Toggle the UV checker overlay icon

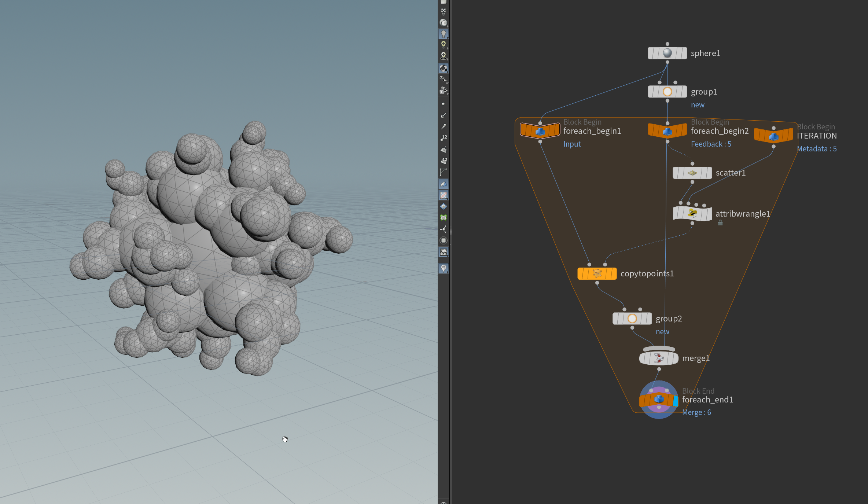point(444,195)
